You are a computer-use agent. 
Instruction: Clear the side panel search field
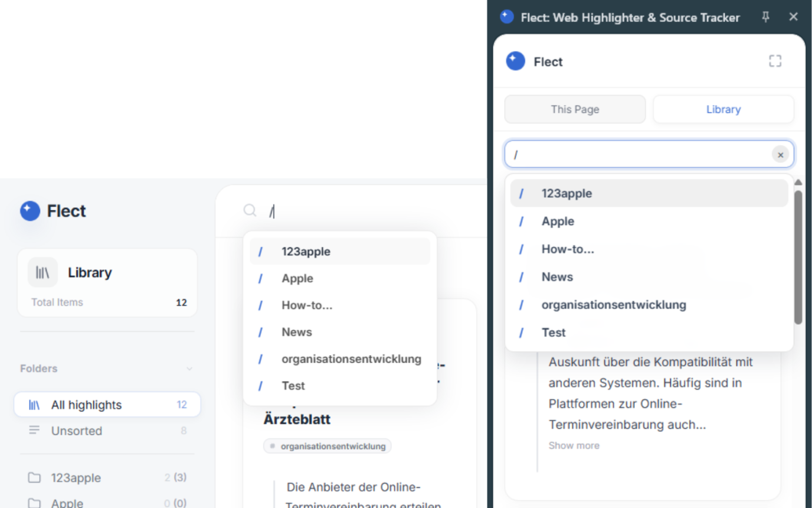point(780,155)
